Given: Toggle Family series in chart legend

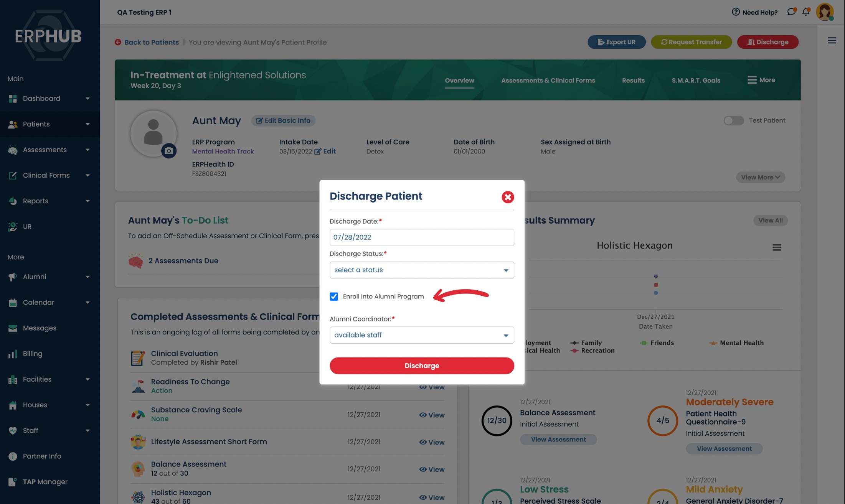Looking at the screenshot, I should pyautogui.click(x=586, y=343).
